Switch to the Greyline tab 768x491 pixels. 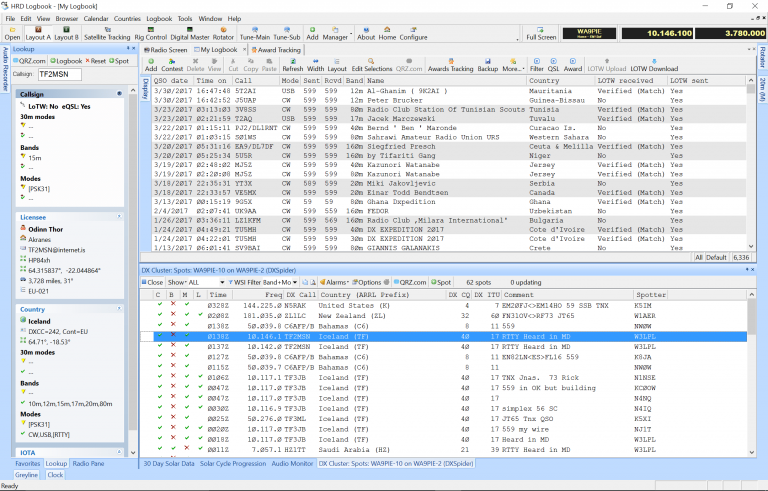click(x=26, y=474)
